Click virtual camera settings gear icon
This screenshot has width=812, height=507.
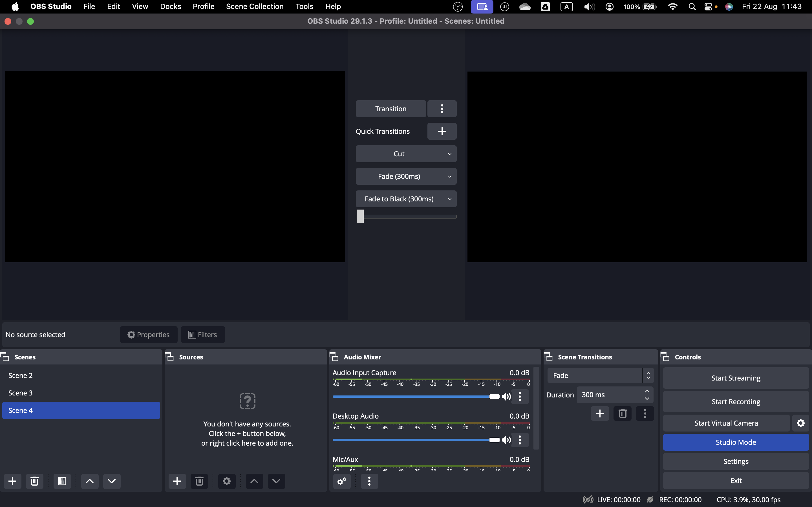(801, 423)
